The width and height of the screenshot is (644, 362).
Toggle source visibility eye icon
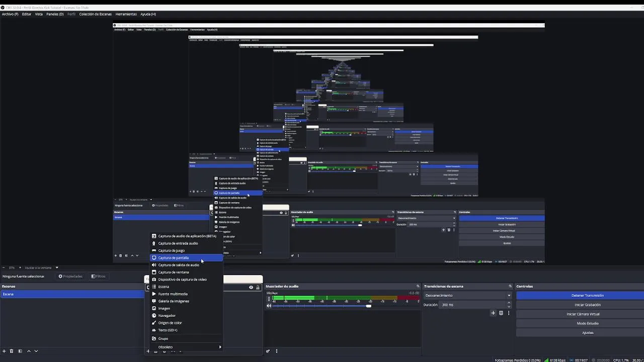coord(251,288)
